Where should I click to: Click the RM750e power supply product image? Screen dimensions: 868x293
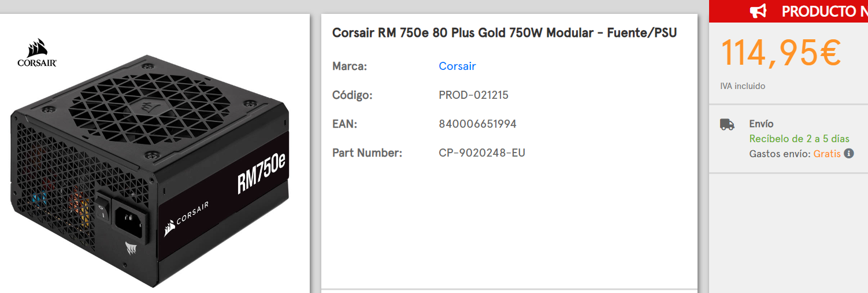pyautogui.click(x=150, y=168)
